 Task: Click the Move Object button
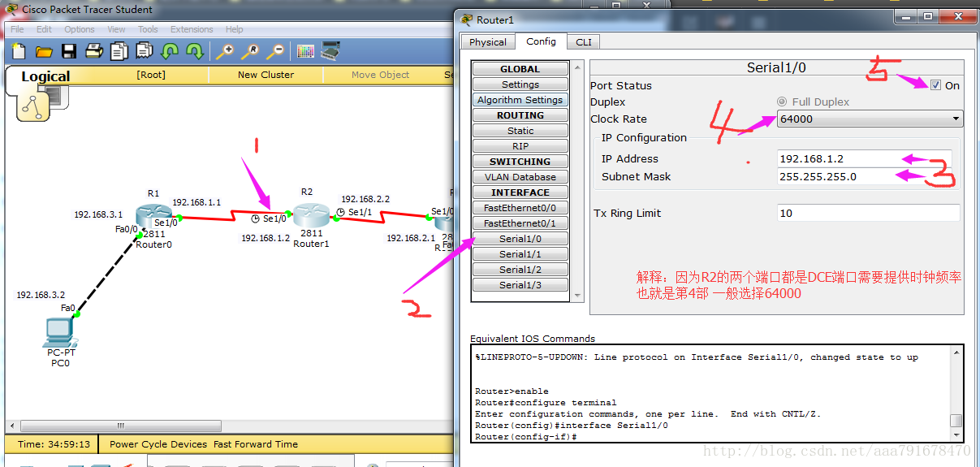point(380,75)
